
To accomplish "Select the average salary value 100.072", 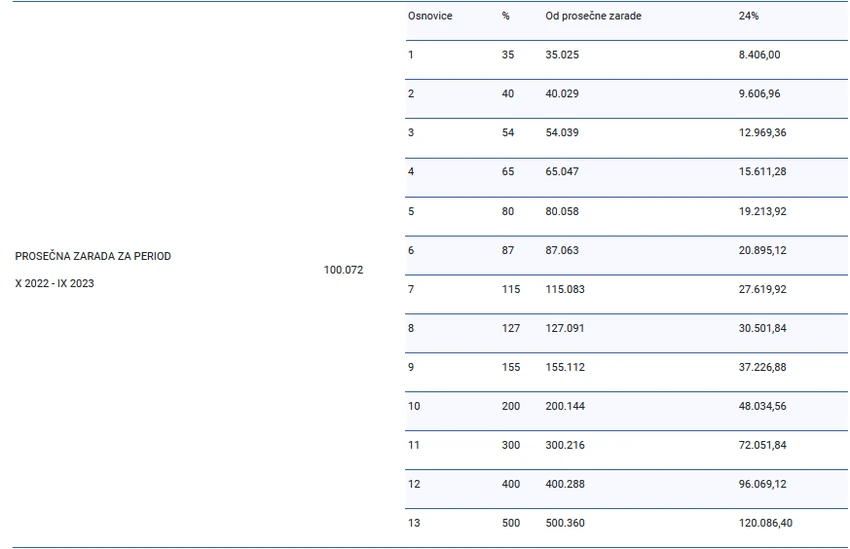I will tap(343, 269).
